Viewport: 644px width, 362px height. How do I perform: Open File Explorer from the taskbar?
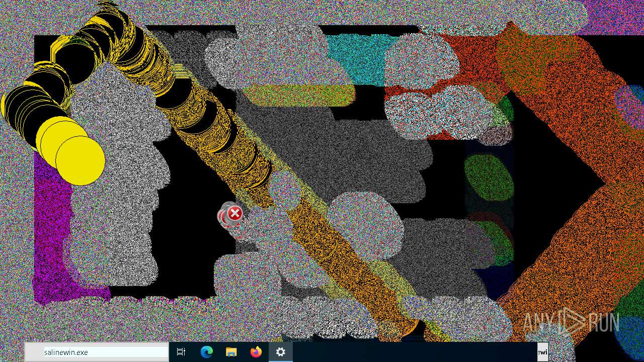231,352
